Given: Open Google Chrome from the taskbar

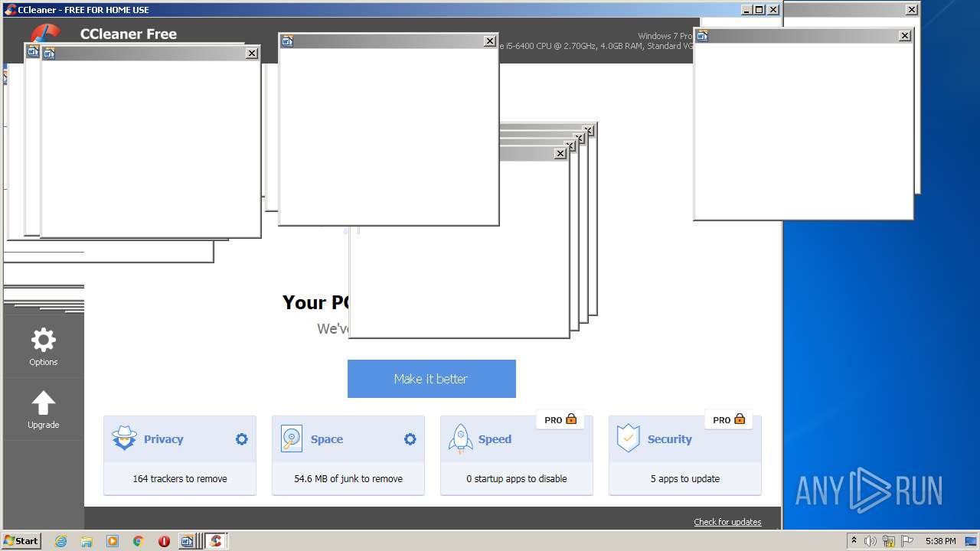Looking at the screenshot, I should pos(138,541).
